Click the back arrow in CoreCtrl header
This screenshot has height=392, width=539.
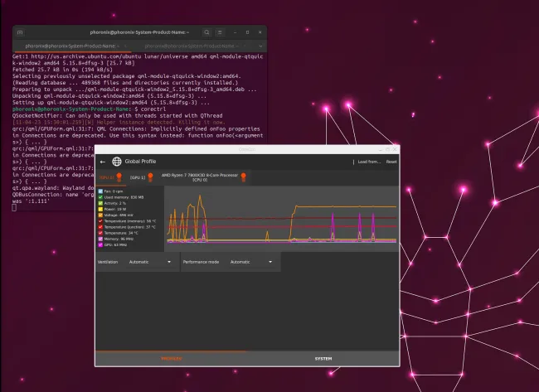click(103, 162)
